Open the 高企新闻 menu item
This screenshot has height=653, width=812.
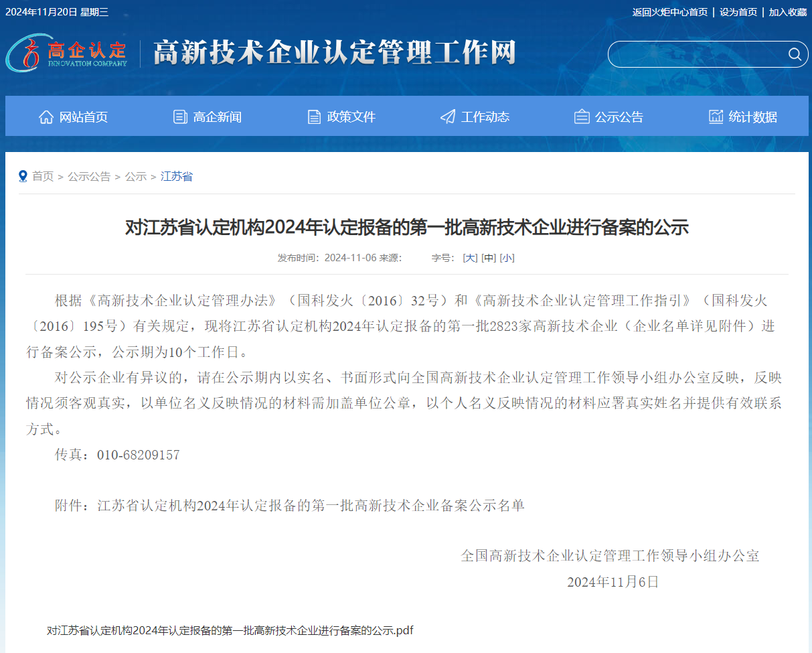[208, 117]
